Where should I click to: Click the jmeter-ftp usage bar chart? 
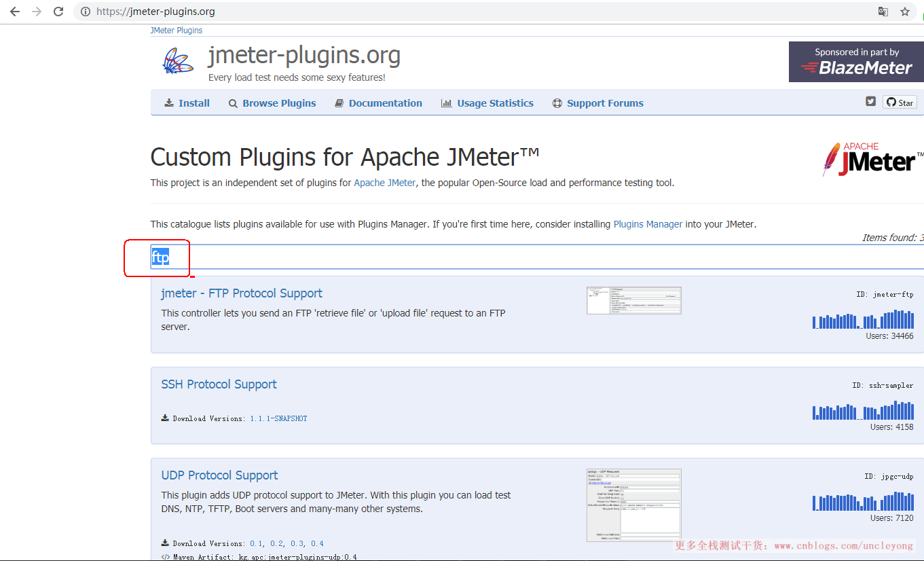pyautogui.click(x=863, y=319)
